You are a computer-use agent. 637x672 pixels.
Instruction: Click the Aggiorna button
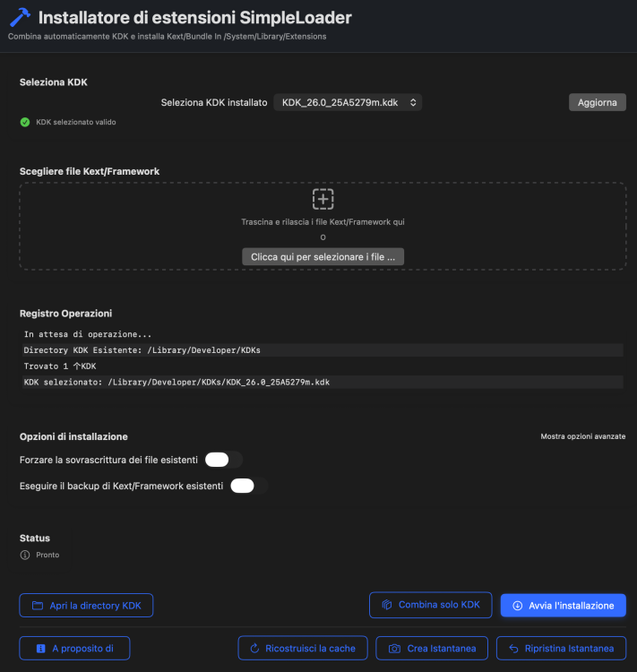click(598, 102)
